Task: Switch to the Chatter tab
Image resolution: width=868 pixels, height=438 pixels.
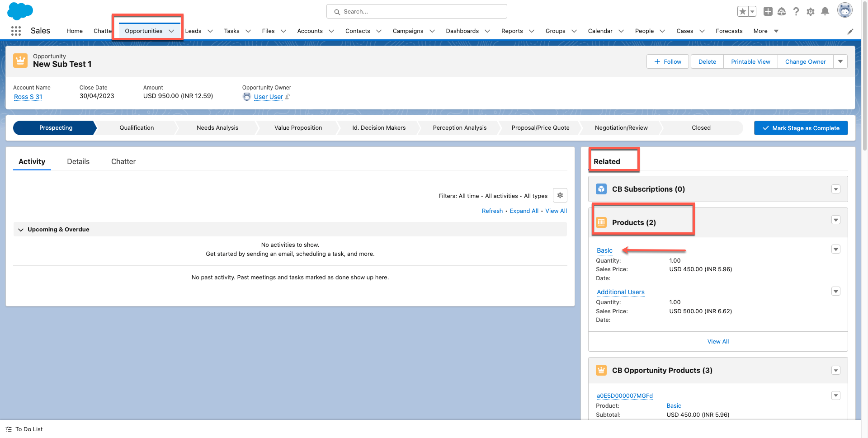Action: click(123, 161)
